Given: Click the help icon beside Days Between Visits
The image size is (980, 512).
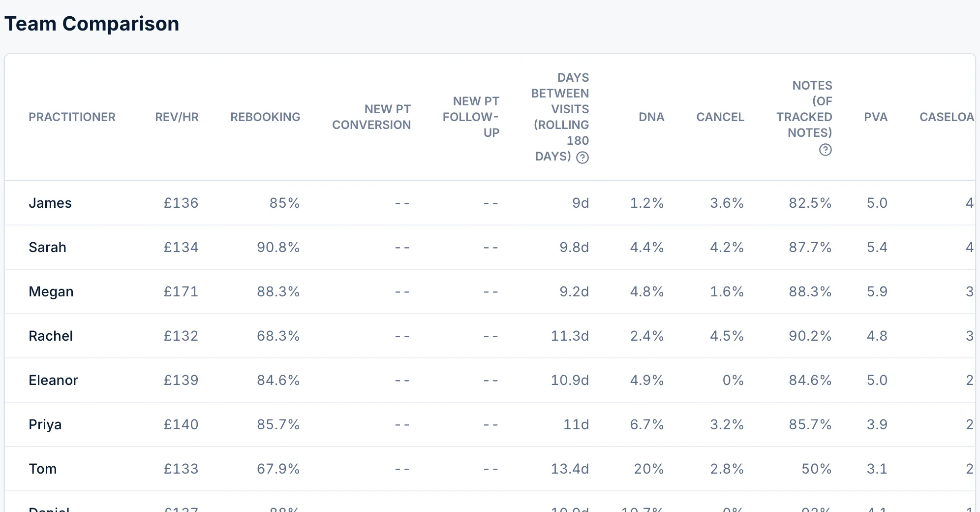Looking at the screenshot, I should [x=582, y=158].
